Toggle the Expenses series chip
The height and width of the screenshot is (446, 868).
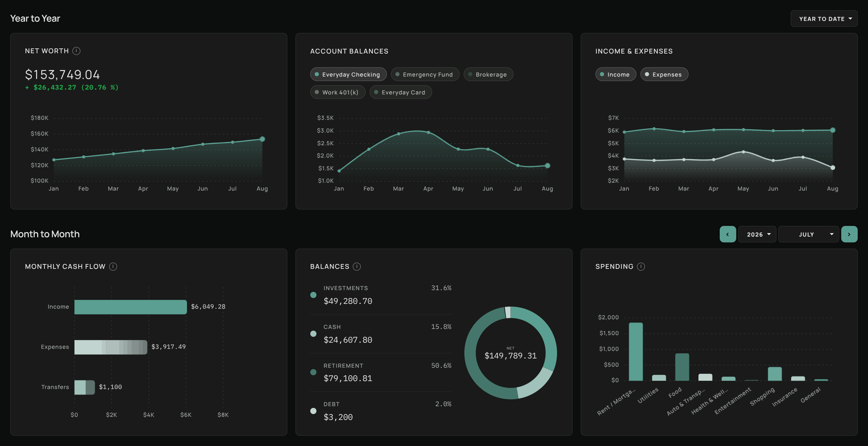click(x=664, y=74)
